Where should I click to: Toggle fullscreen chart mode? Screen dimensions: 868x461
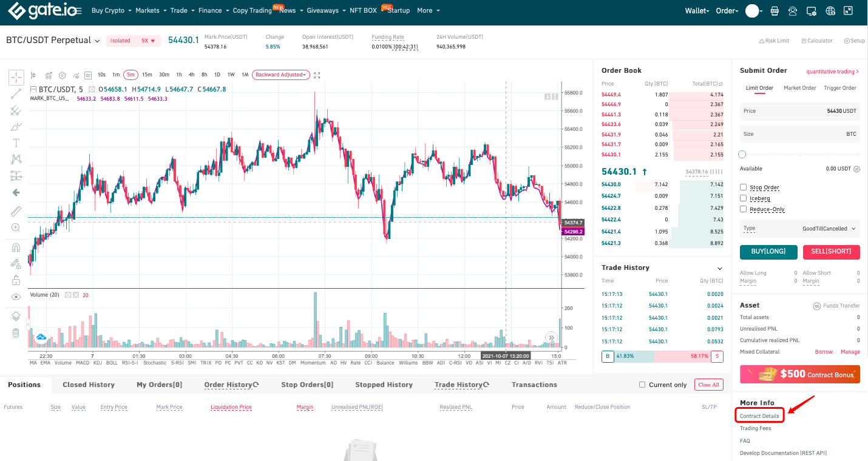pos(317,75)
